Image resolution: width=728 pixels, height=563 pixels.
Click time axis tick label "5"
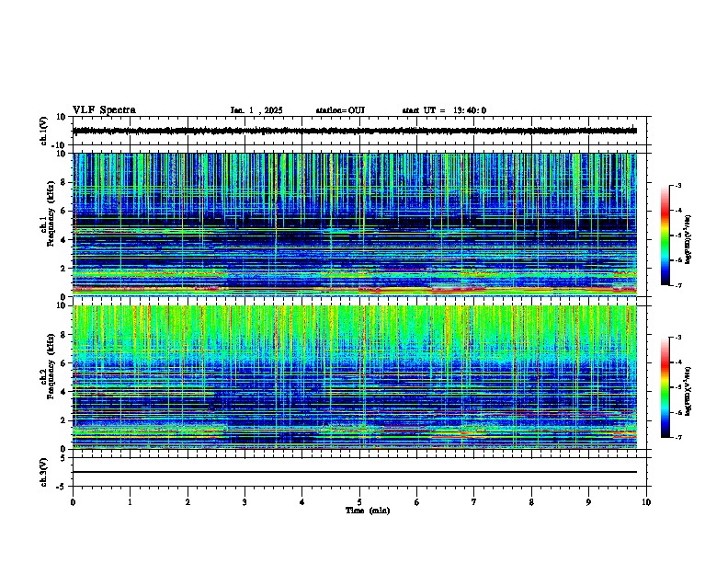359,502
